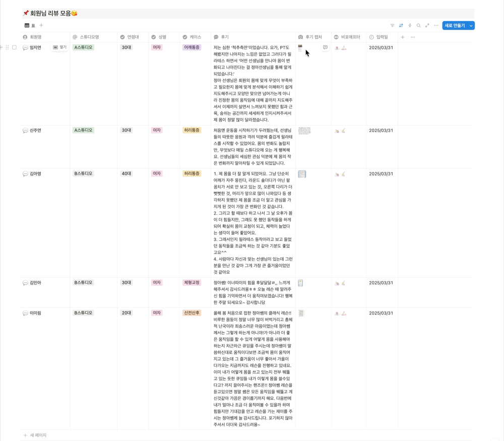Open 이미림 before-after image thumbnails

(340, 313)
